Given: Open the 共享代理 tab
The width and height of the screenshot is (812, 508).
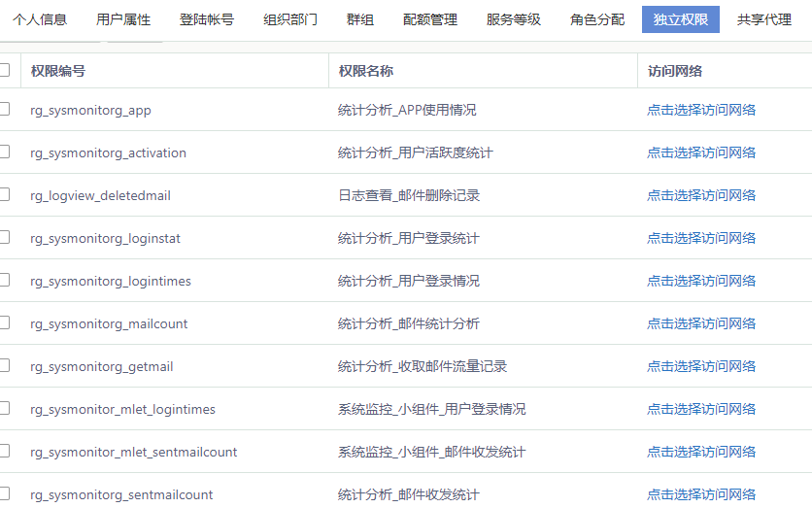Looking at the screenshot, I should pos(764,19).
